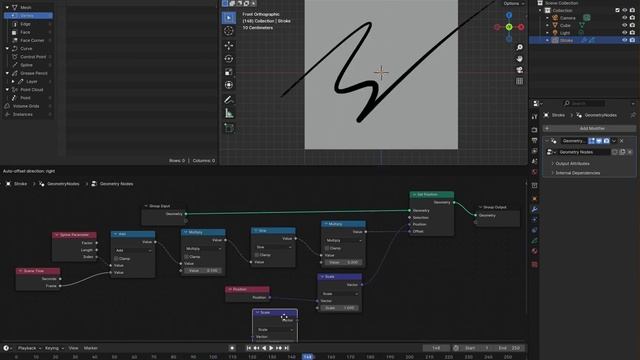Switch perspective/orthographic with the grid icon
640x360 pixels.
click(x=520, y=81)
